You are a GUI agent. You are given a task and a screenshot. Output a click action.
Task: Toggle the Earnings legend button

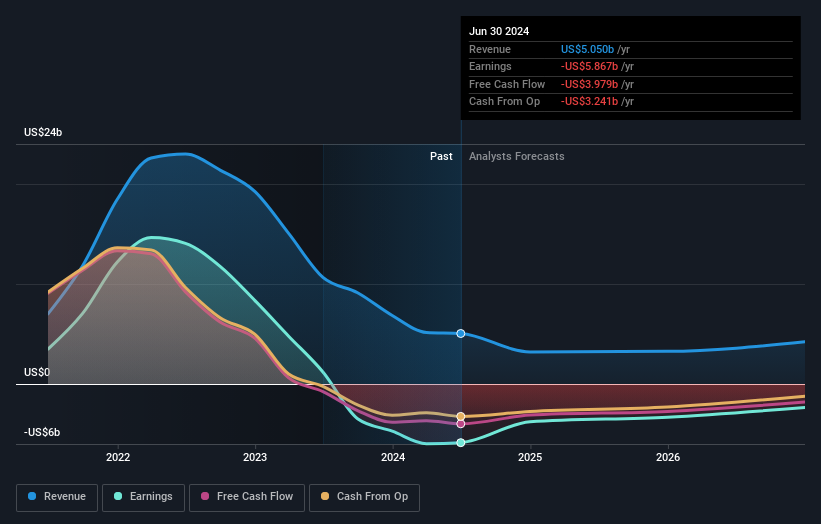tap(143, 497)
